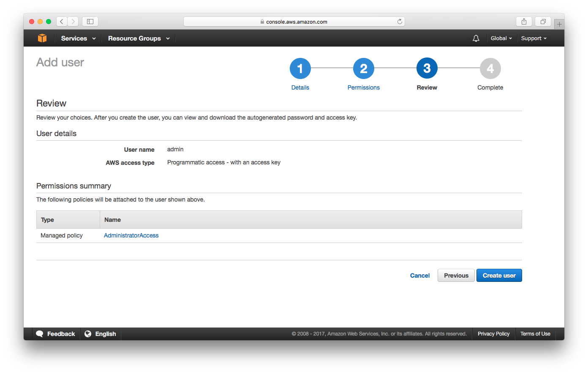The width and height of the screenshot is (588, 374).
Task: Select the step 3 circle
Action: point(427,68)
